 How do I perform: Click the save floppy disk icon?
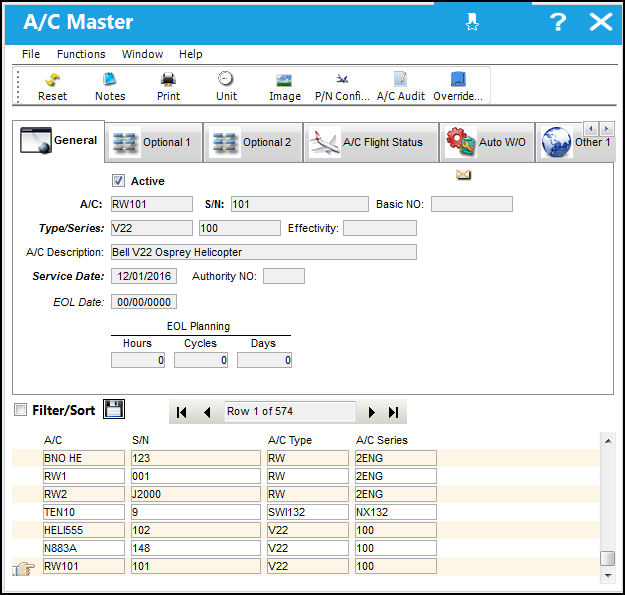point(114,409)
